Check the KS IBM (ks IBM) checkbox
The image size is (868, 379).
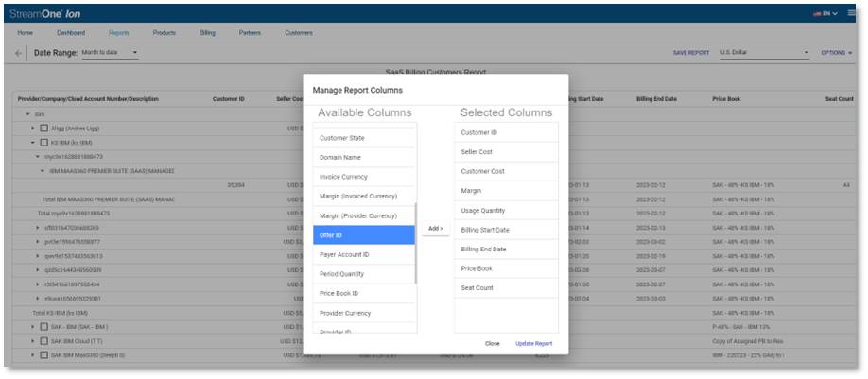44,143
